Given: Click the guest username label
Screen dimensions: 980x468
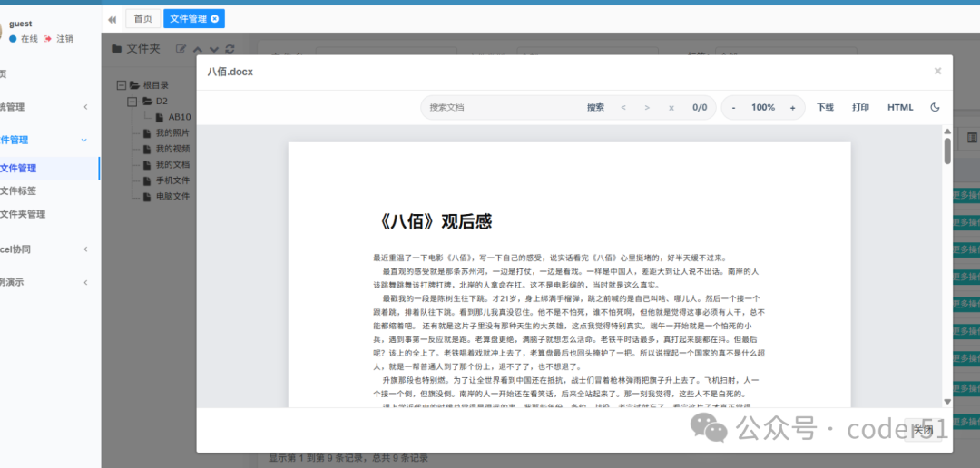Looking at the screenshot, I should 21,24.
